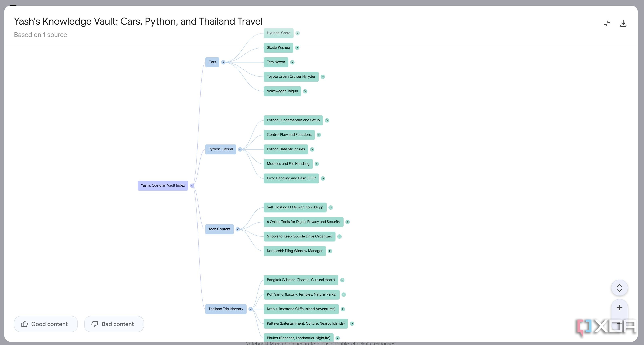Expand Python Fundamentals and Setup arrow
The image size is (644, 345).
(327, 120)
